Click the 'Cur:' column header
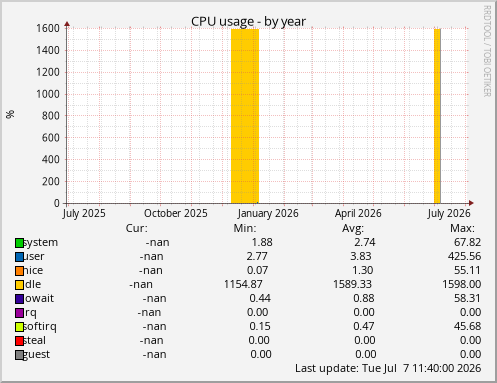Image resolution: width=497 pixels, height=383 pixels. tap(137, 228)
